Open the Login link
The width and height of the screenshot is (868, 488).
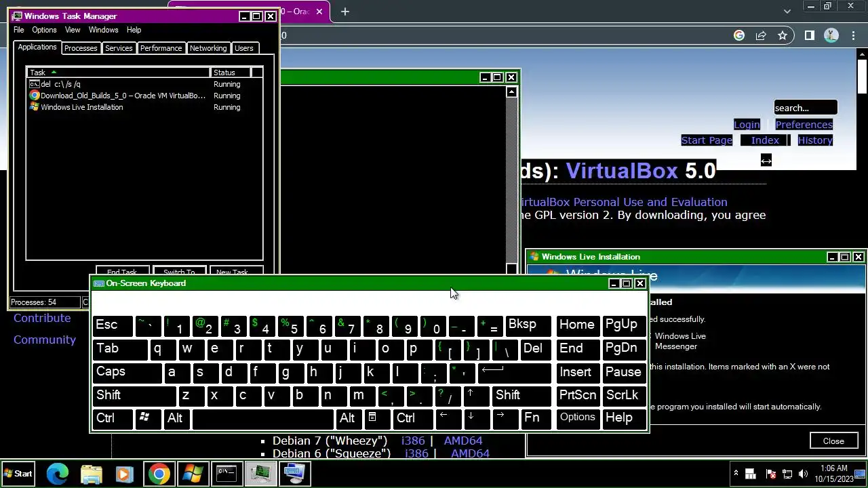tap(747, 125)
